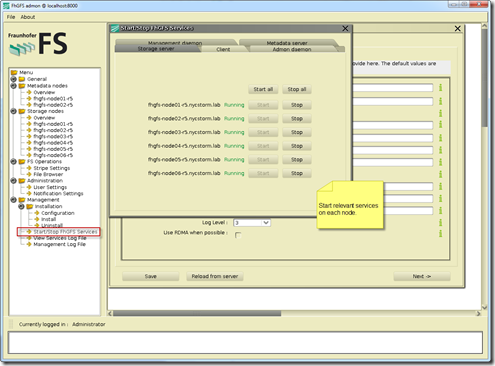This screenshot has width=495, height=366.
Task: Click the Next -> button
Action: [x=422, y=276]
